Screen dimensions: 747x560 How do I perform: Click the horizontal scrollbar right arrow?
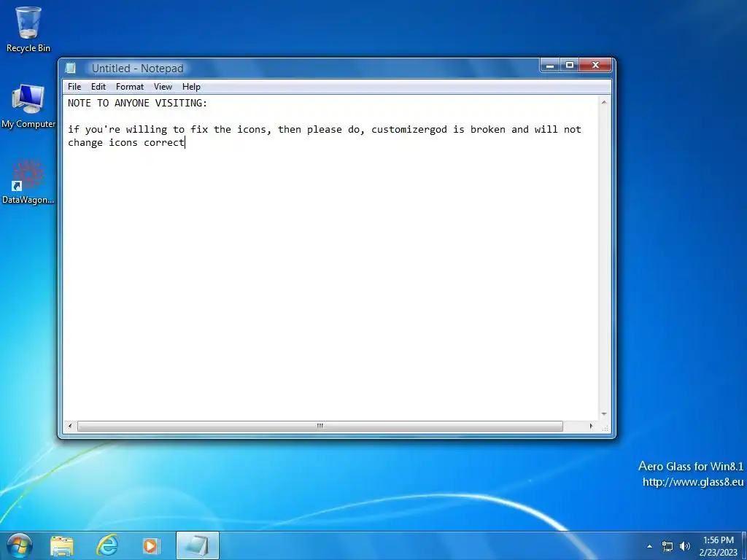coord(591,426)
